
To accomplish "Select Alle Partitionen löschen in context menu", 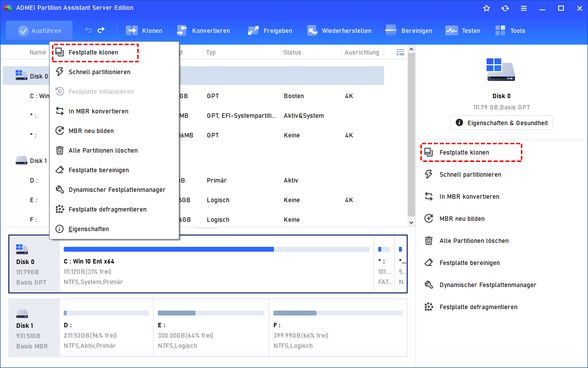I will coord(114,151).
